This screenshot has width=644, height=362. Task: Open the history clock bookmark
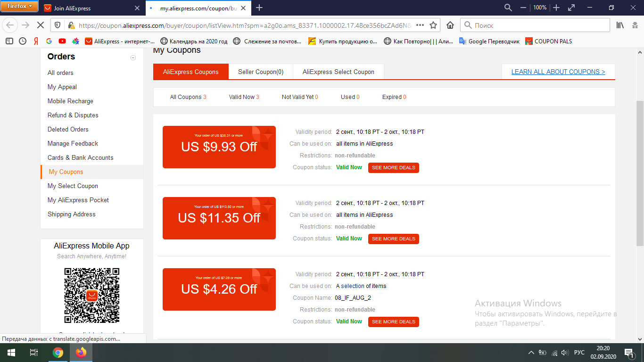pos(23,41)
